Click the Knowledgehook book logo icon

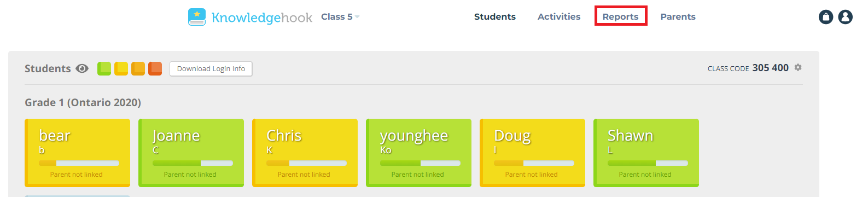pyautogui.click(x=197, y=17)
